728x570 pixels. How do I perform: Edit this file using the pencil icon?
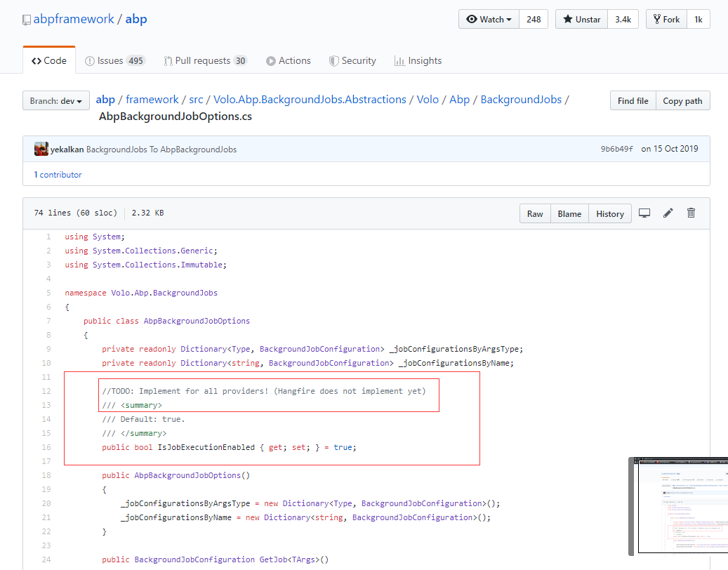(668, 213)
